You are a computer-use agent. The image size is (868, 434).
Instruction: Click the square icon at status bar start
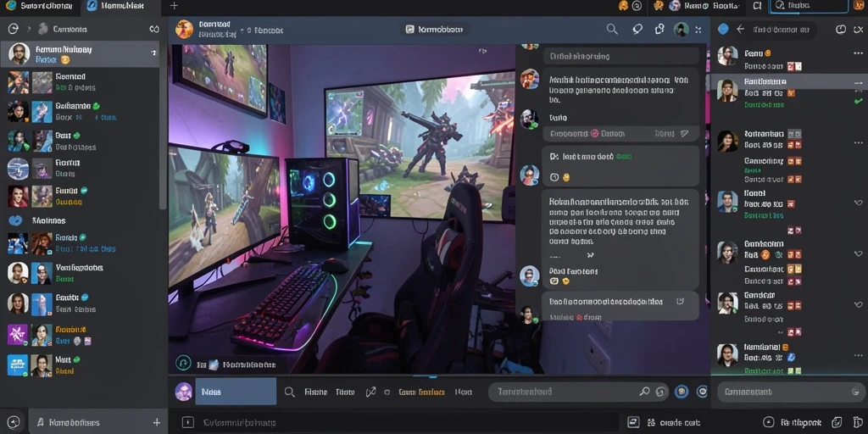[x=187, y=422]
